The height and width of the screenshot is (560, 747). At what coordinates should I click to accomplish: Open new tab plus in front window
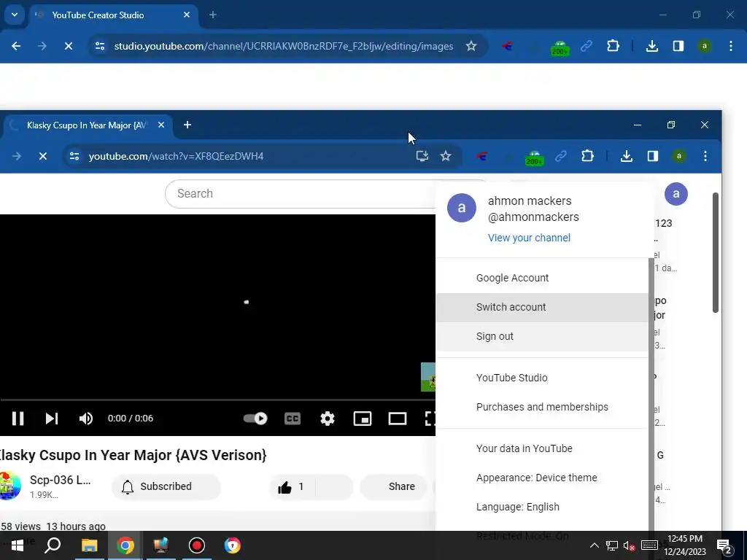(x=187, y=125)
